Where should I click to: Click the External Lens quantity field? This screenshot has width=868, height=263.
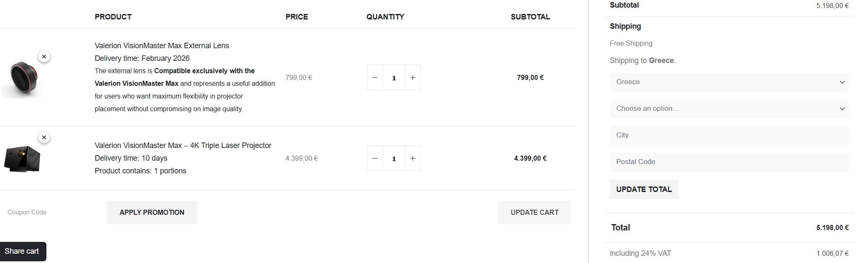[393, 77]
